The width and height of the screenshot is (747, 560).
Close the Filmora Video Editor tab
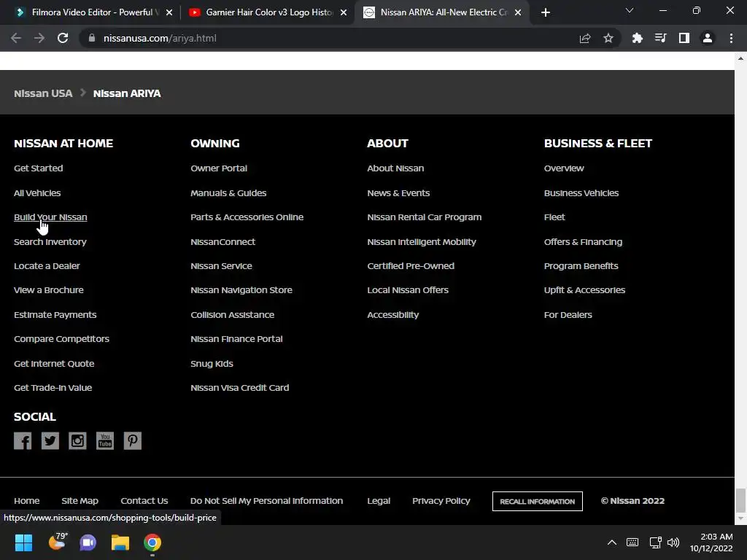click(x=169, y=12)
